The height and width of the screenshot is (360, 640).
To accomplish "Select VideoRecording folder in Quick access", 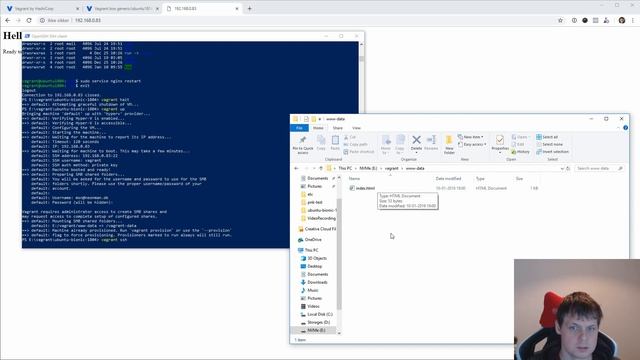I will point(318,218).
